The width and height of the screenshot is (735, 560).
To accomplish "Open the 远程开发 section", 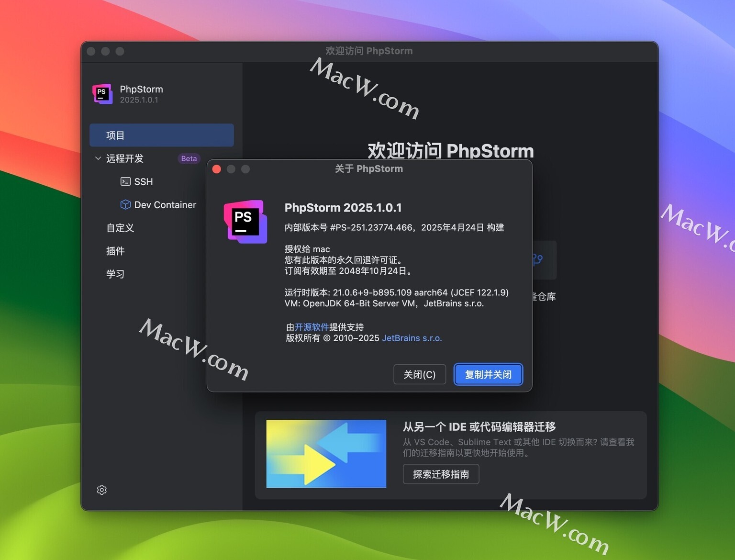I will (x=125, y=158).
